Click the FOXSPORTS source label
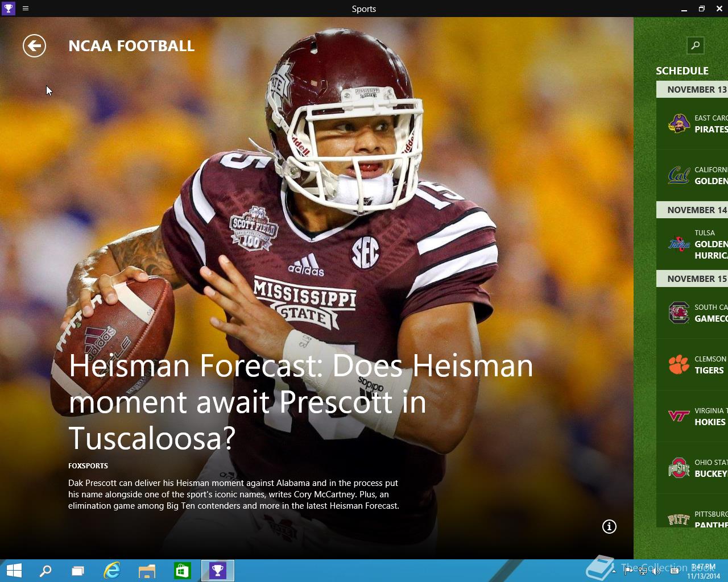 point(88,465)
